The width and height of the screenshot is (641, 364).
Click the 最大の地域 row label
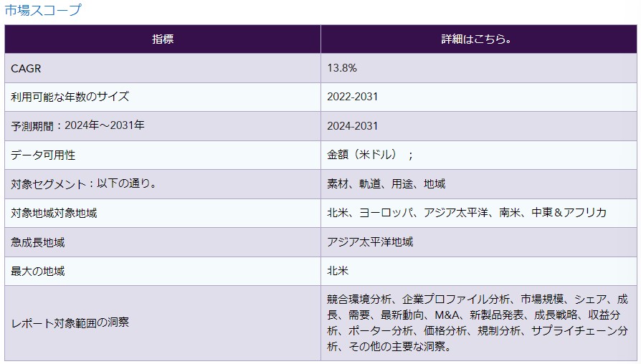[x=38, y=272]
